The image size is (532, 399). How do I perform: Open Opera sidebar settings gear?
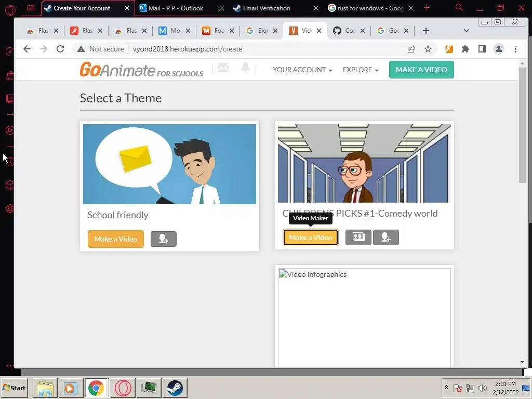tap(10, 209)
